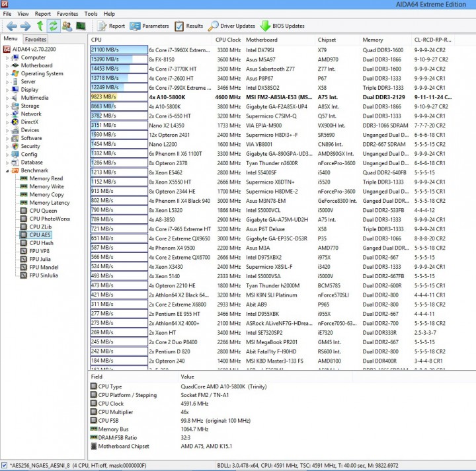Sort by the Chipset column header

(x=337, y=40)
